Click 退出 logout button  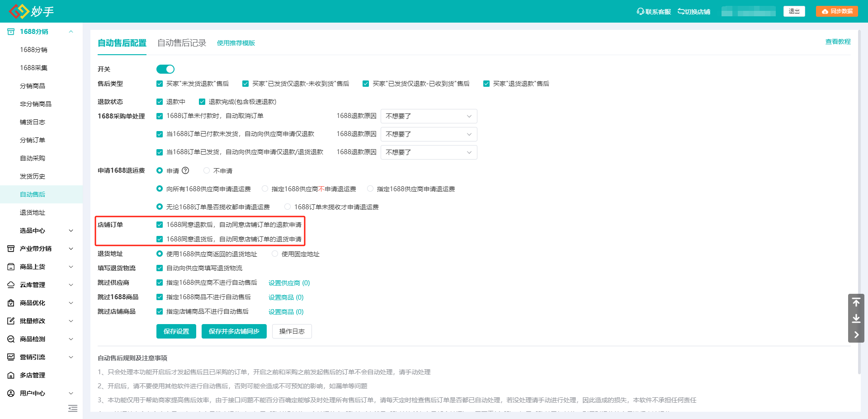tap(794, 11)
